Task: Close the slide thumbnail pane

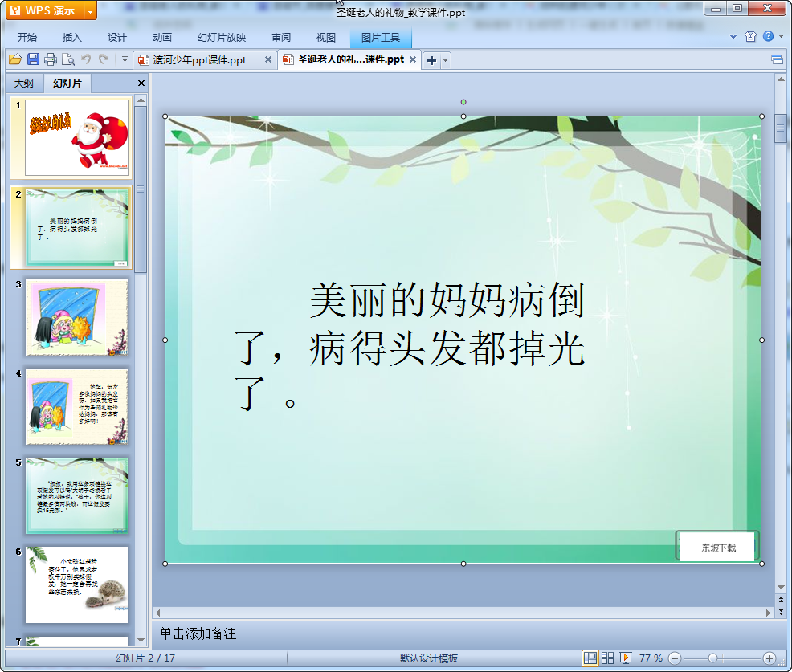Action: pyautogui.click(x=141, y=83)
